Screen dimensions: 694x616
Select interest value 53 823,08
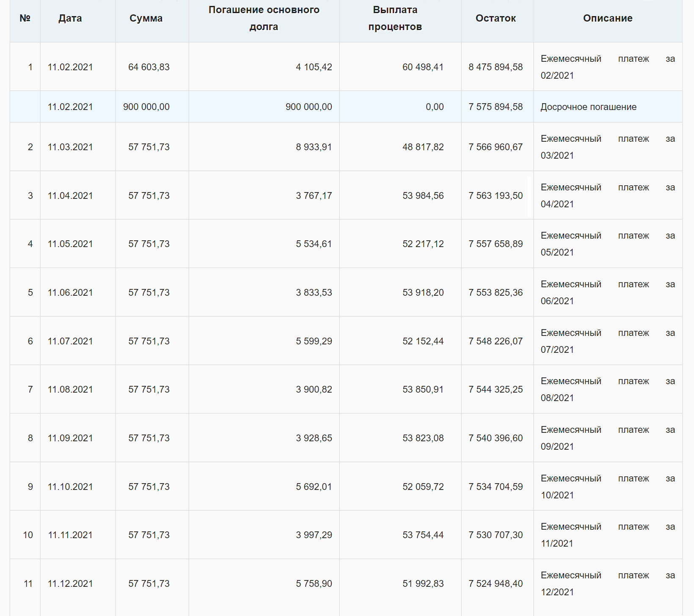click(423, 438)
